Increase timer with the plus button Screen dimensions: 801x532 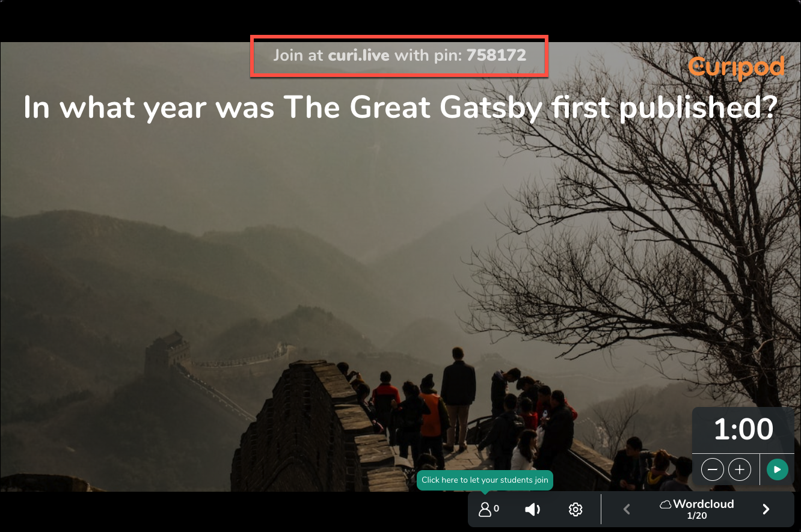coord(740,469)
